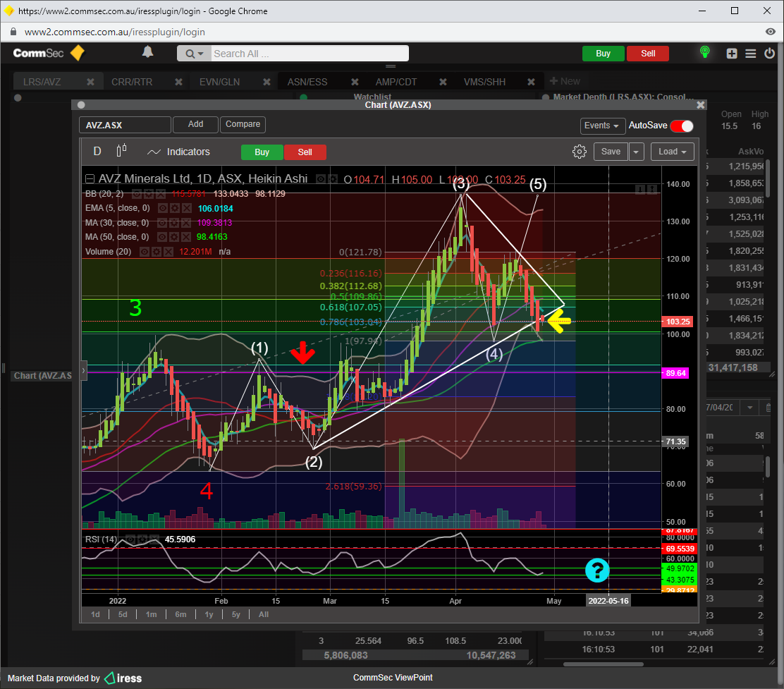Click the chart Save button
Image resolution: width=784 pixels, height=689 pixels.
[x=611, y=152]
